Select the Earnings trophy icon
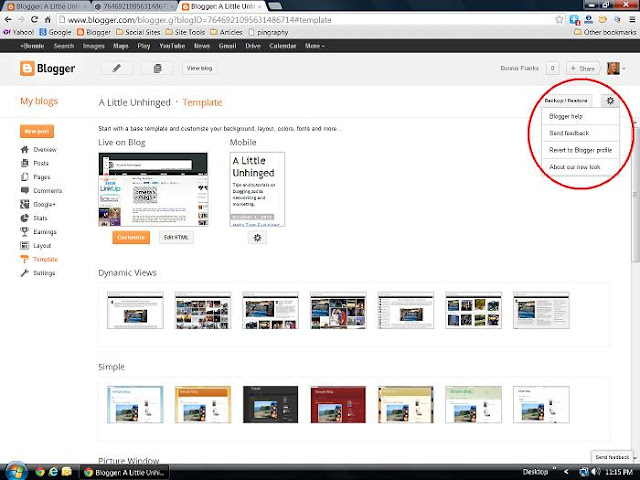Viewport: 640px width, 480px height. coord(24,232)
